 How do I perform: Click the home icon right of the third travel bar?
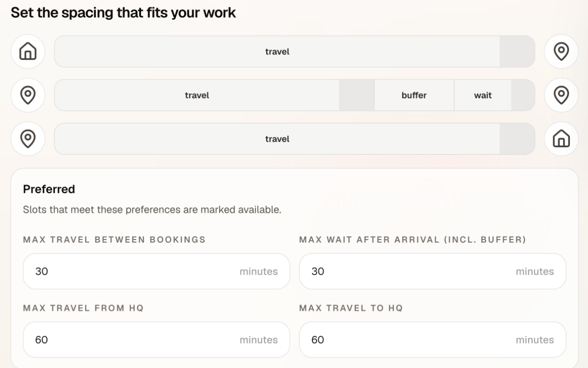tap(561, 139)
